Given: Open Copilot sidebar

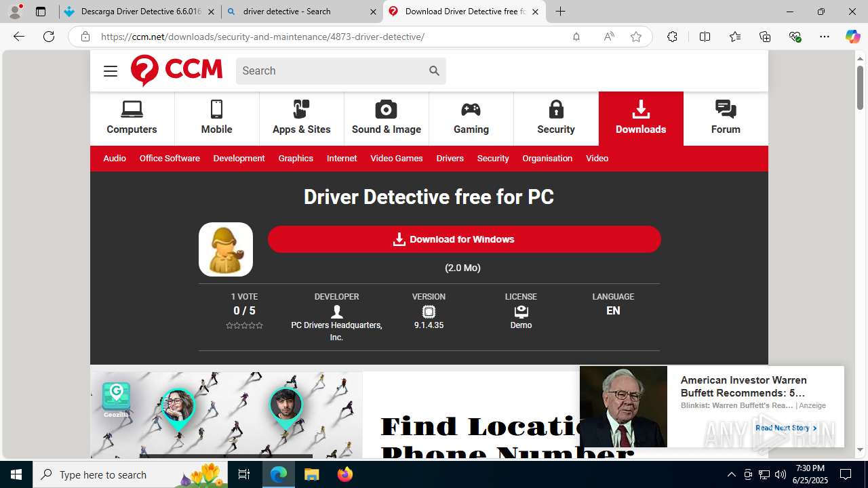Looking at the screenshot, I should tap(852, 37).
